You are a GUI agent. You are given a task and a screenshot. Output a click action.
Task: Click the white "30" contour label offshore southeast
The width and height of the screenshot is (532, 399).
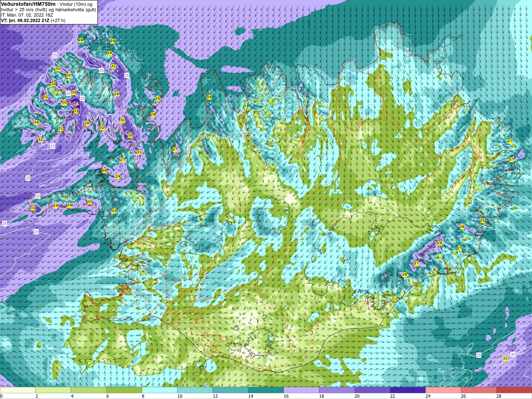click(x=512, y=354)
